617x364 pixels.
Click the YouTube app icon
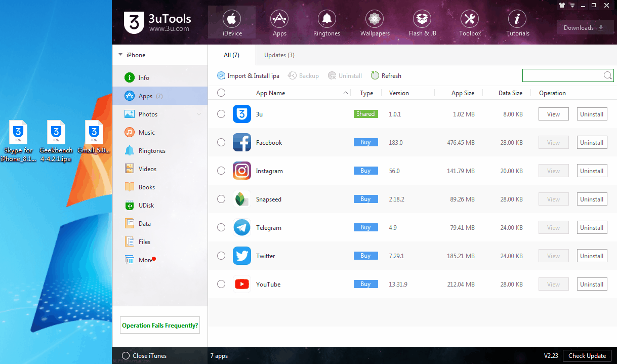242,284
